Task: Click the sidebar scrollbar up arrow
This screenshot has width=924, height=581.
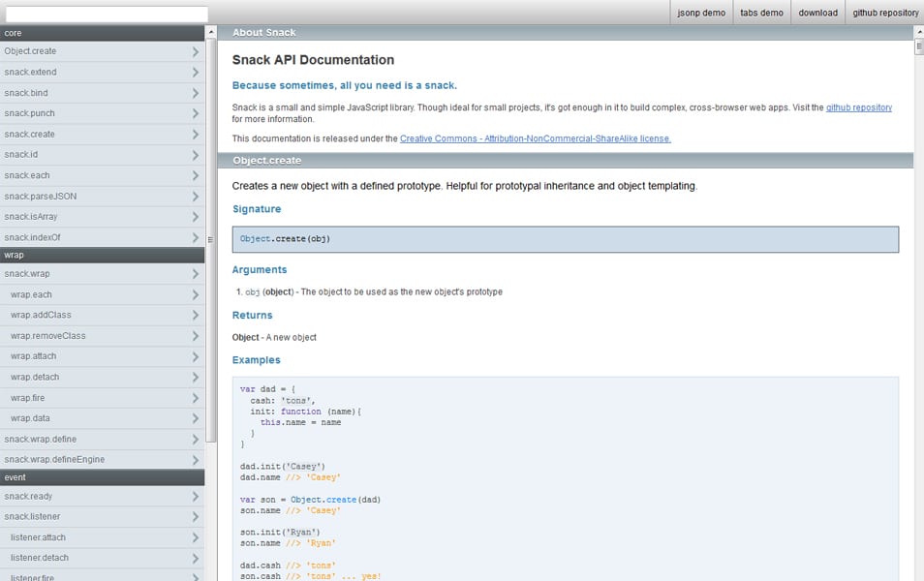Action: click(211, 32)
